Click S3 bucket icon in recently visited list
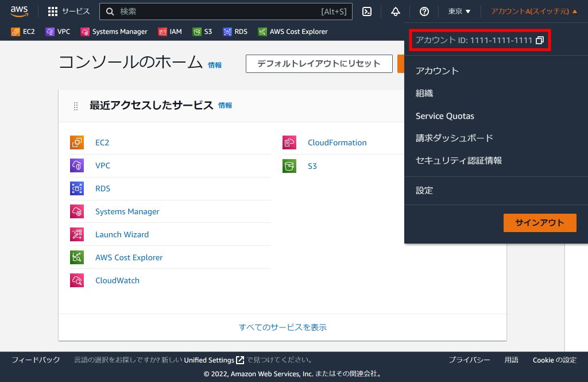This screenshot has width=588, height=382. tap(289, 166)
